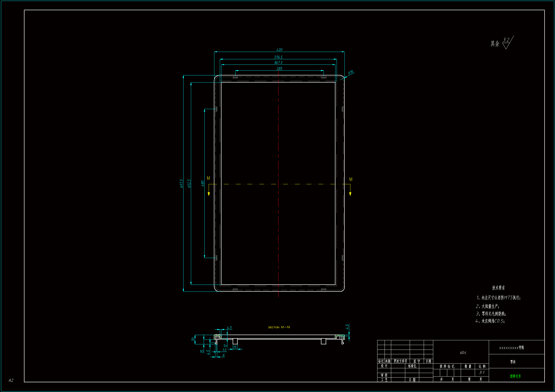Select the R15 corner radius annotation
The image size is (555, 392).
(351, 72)
